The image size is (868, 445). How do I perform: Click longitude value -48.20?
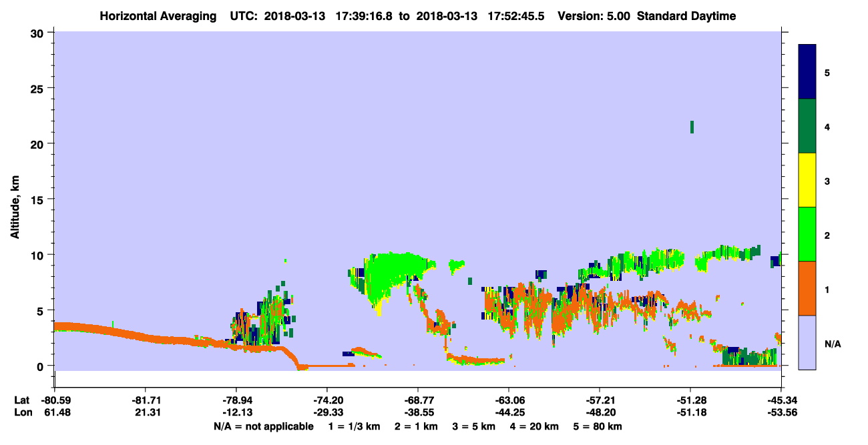600,413
